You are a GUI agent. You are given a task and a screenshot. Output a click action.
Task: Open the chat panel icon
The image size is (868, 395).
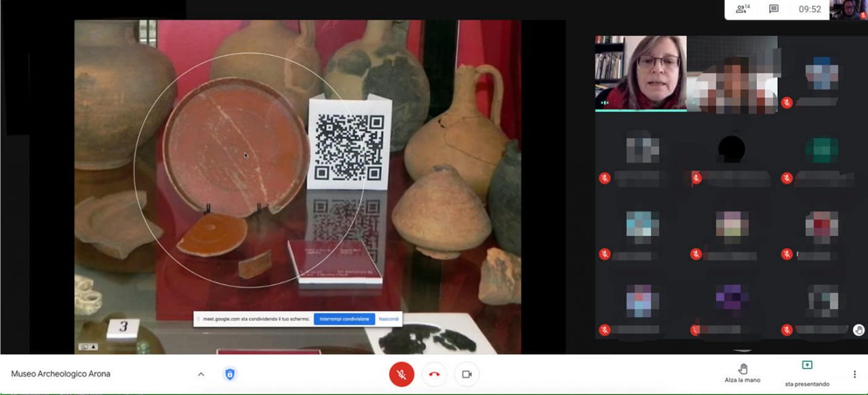click(x=774, y=9)
